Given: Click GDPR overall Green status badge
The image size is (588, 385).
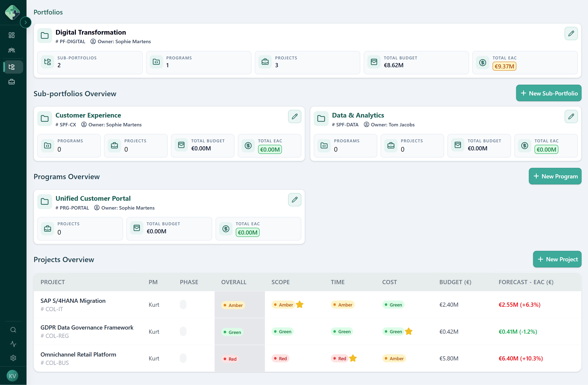Looking at the screenshot, I should (232, 332).
